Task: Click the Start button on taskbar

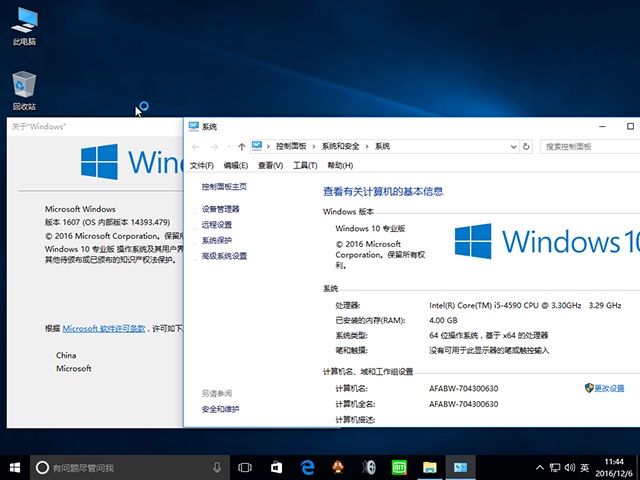Action: (x=15, y=467)
